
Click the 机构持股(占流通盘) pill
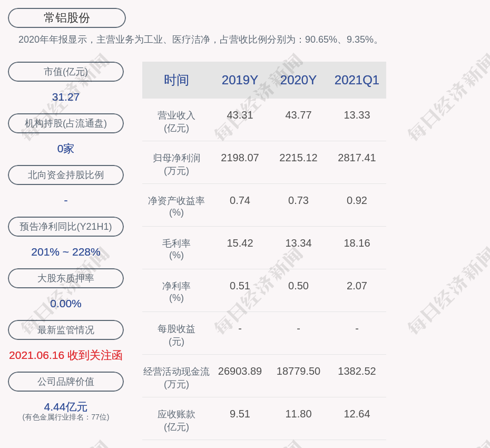[x=66, y=123]
